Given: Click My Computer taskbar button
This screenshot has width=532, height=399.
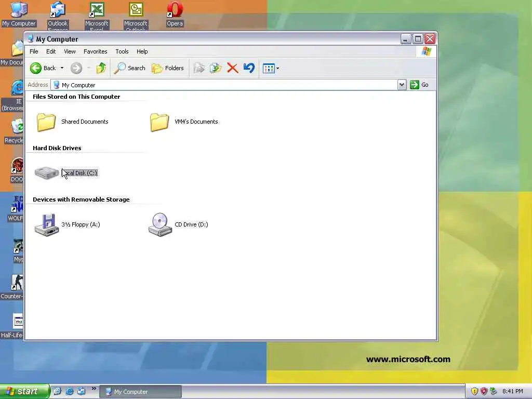Looking at the screenshot, I should [140, 392].
